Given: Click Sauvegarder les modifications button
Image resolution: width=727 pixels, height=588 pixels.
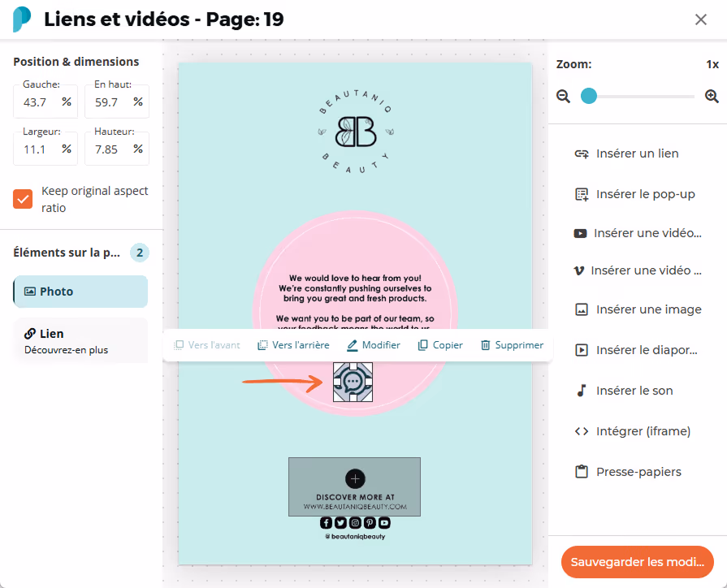Looking at the screenshot, I should click(637, 562).
